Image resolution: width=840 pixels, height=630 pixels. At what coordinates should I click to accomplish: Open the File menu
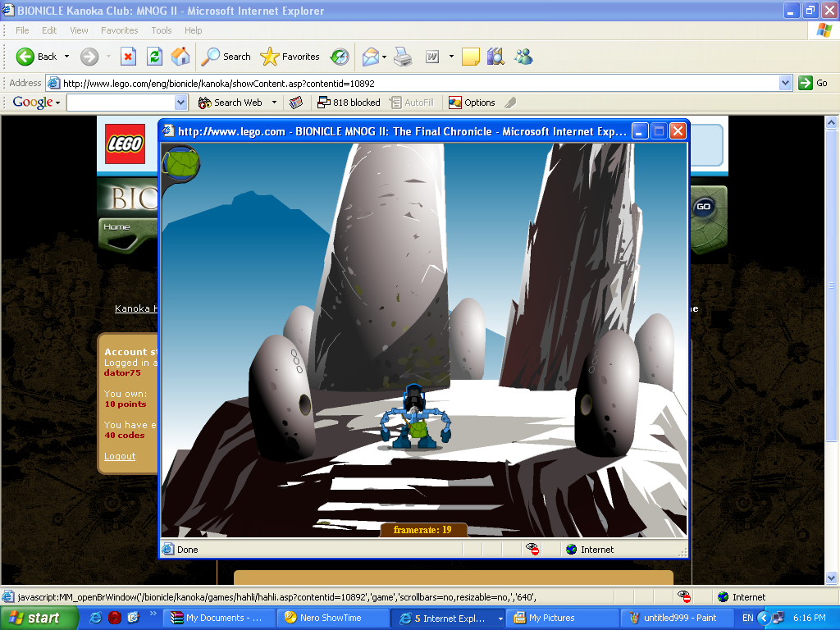click(22, 30)
